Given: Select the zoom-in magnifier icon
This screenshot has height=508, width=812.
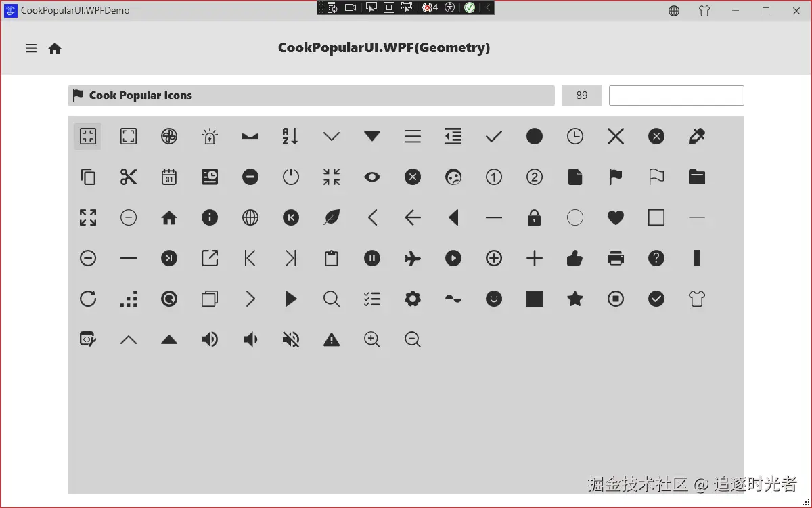Looking at the screenshot, I should (x=372, y=339).
